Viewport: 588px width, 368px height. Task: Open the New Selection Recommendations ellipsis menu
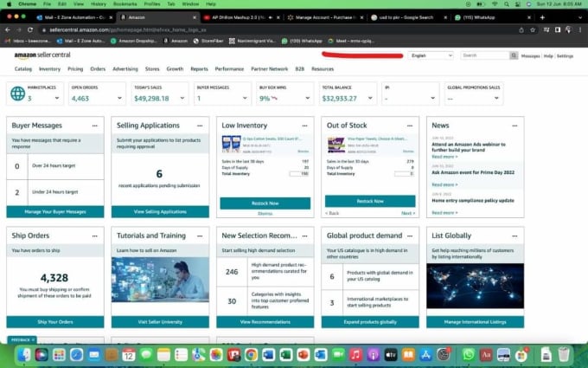(x=305, y=236)
